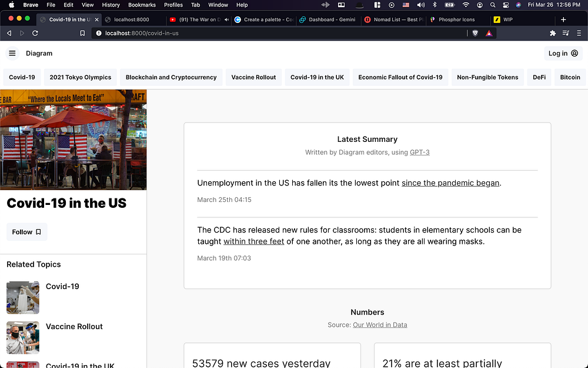Screen dimensions: 588x368
Task: Open the Apple menu
Action: pos(11,5)
